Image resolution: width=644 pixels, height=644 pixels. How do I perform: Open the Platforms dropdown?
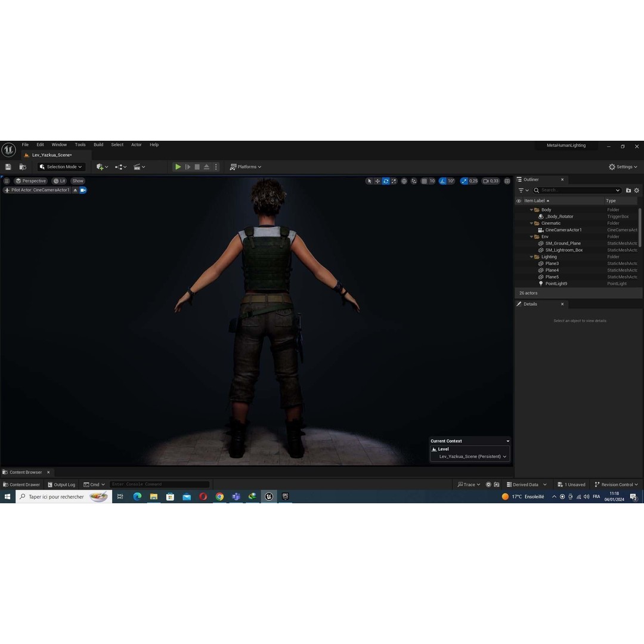(246, 167)
